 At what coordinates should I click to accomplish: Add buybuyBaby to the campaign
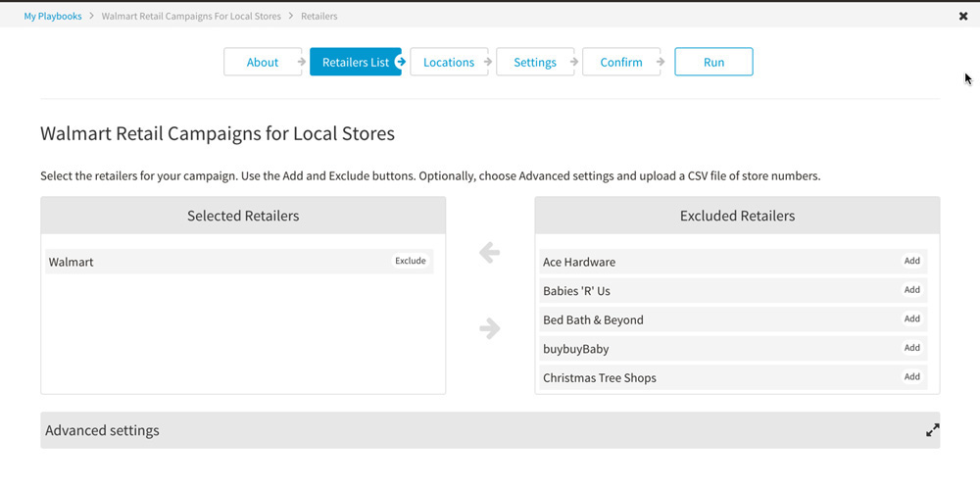click(911, 348)
